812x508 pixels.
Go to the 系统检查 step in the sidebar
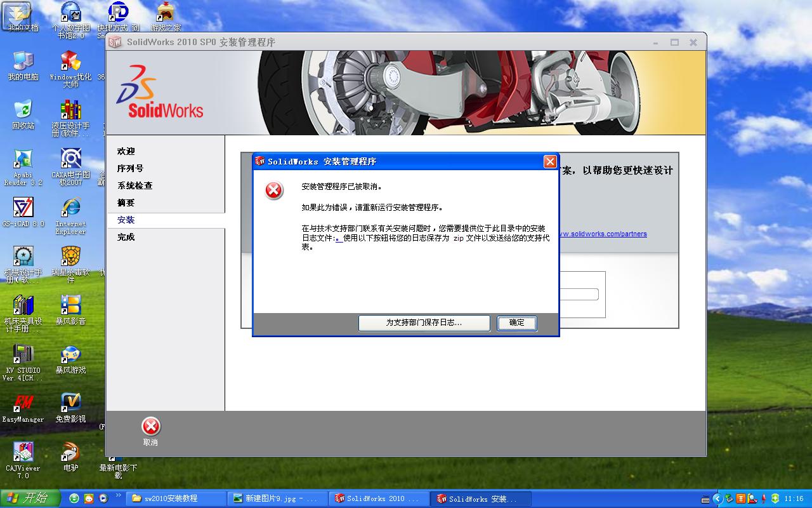(x=134, y=185)
